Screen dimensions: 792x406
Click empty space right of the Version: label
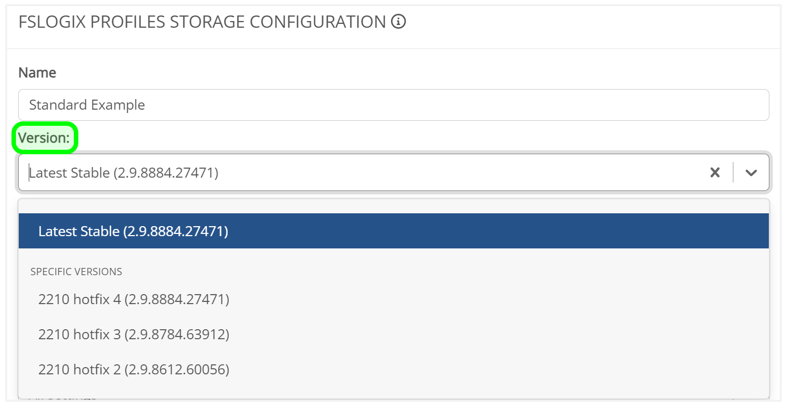[x=400, y=138]
